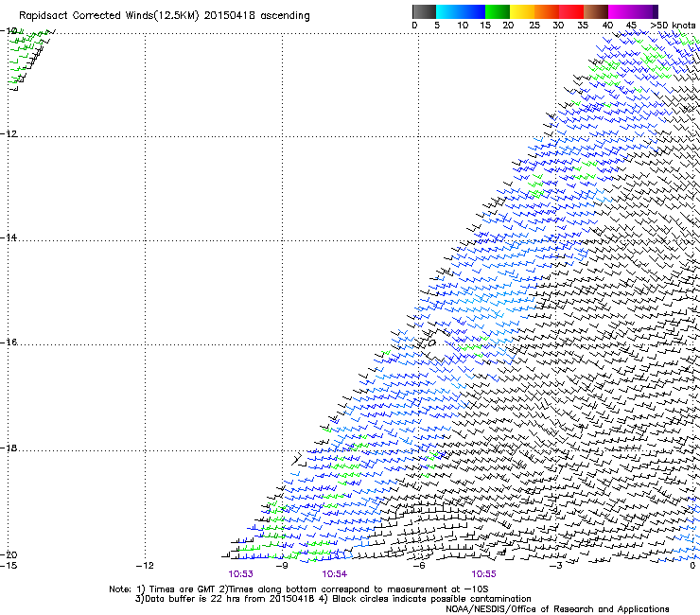Click the 10:54 swath time marker
The width and height of the screenshot is (700, 615).
334,574
